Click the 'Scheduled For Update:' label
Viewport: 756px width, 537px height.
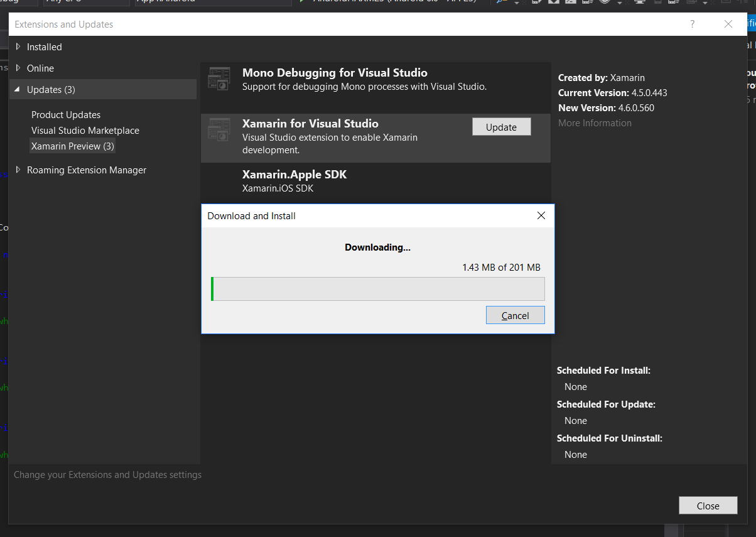click(x=606, y=404)
